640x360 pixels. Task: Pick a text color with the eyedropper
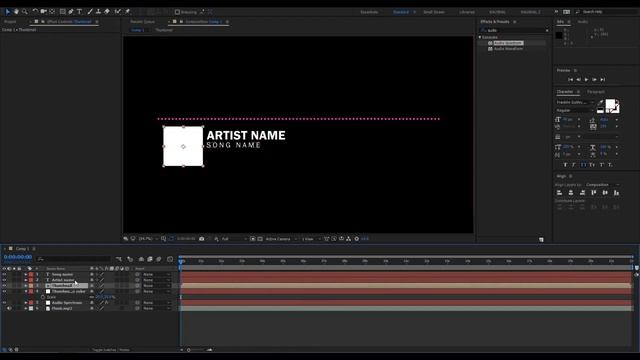click(600, 103)
